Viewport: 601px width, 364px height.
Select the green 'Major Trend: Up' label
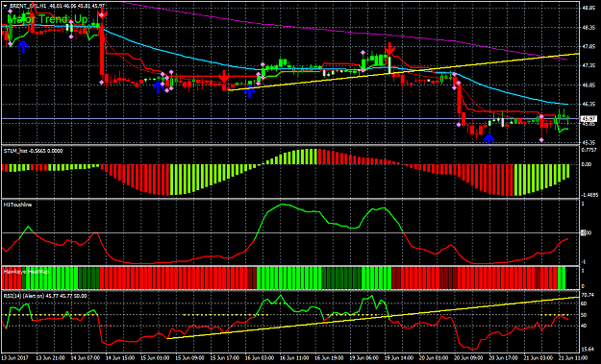(x=48, y=19)
